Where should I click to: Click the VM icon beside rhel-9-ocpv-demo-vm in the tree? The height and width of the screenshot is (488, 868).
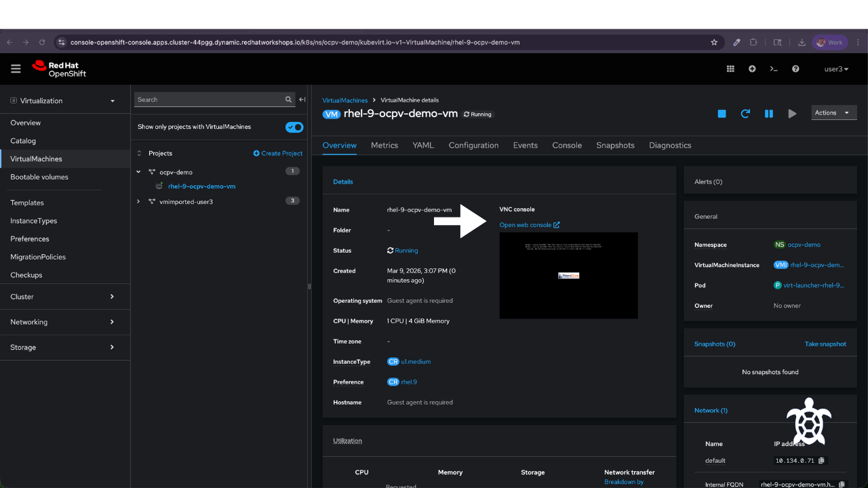(159, 186)
